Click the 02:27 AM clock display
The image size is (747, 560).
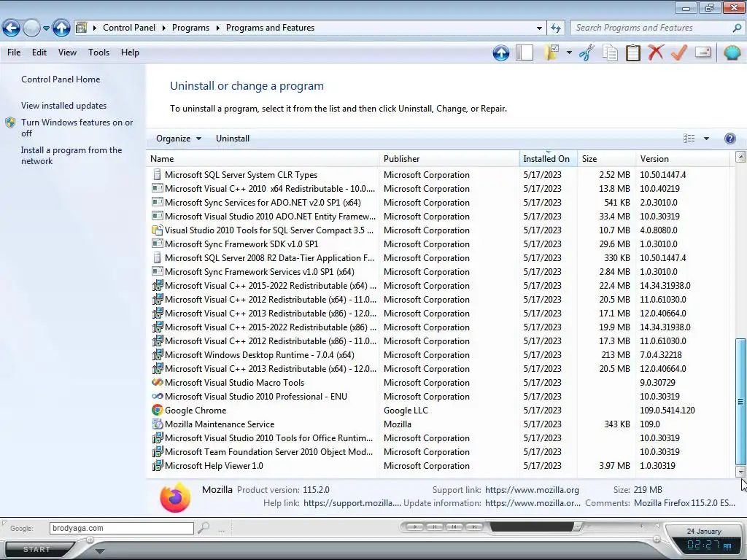coord(709,545)
